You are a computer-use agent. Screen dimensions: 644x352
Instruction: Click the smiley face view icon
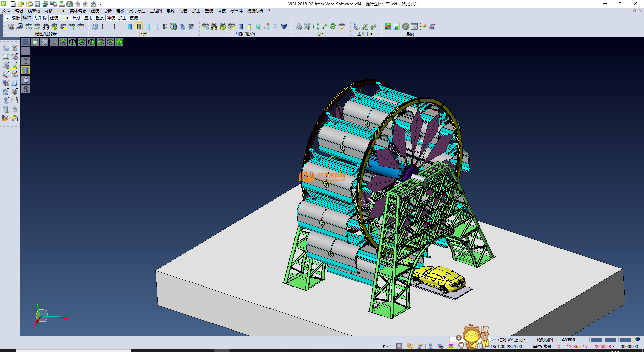342,27
